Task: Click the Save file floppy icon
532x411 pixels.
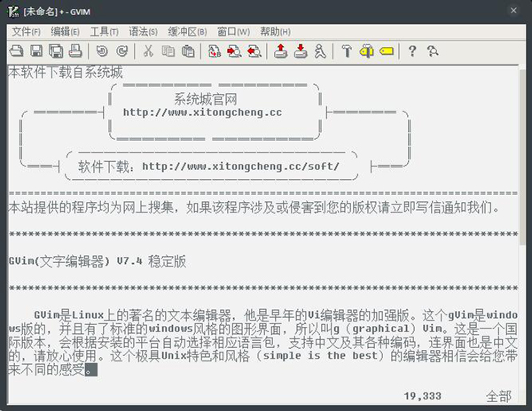Action: tap(36, 51)
